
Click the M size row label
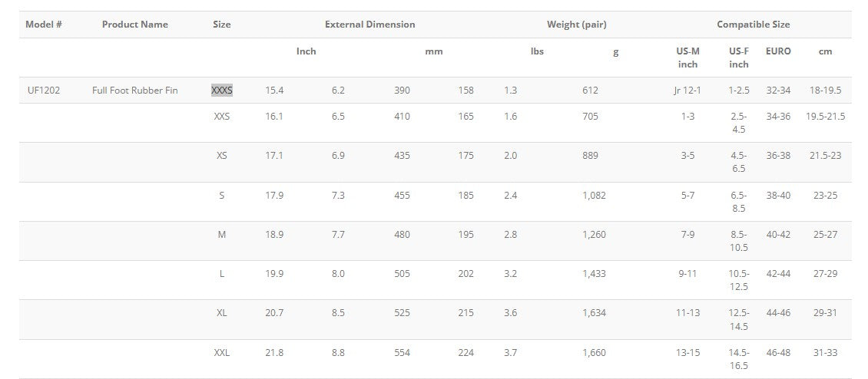point(222,235)
